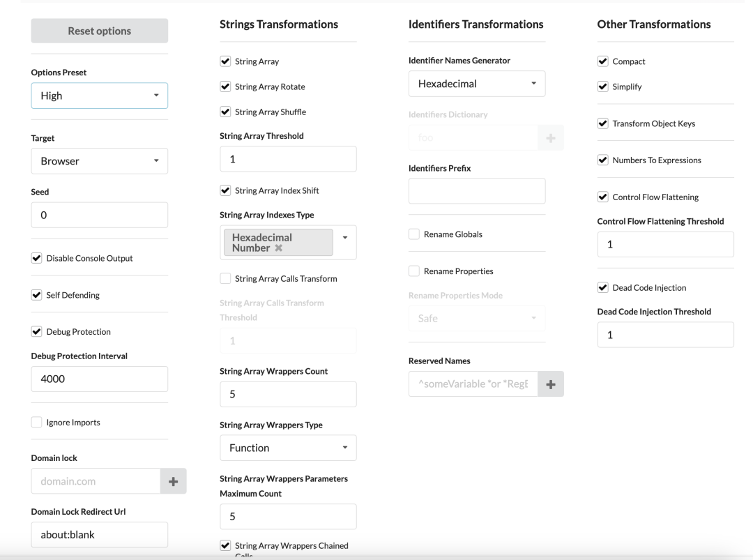Viewport: 753px width, 560px height.
Task: Check the Ignore Imports option
Action: pos(38,423)
